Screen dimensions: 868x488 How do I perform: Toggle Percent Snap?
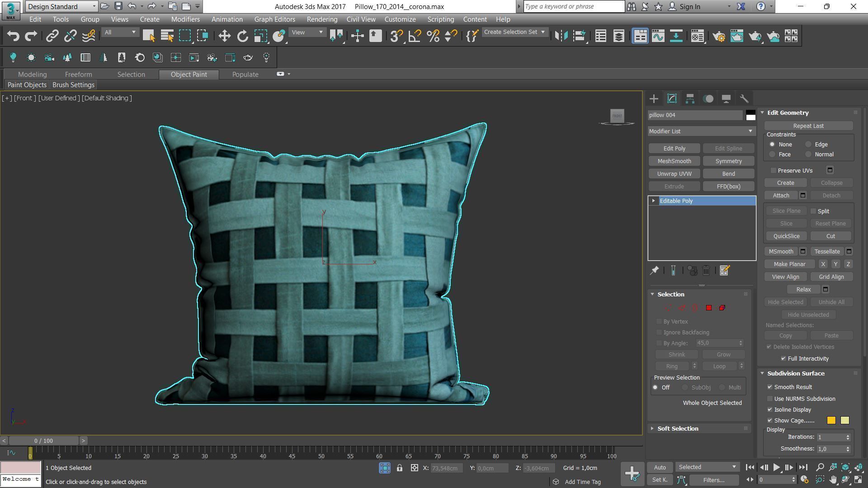tap(433, 36)
